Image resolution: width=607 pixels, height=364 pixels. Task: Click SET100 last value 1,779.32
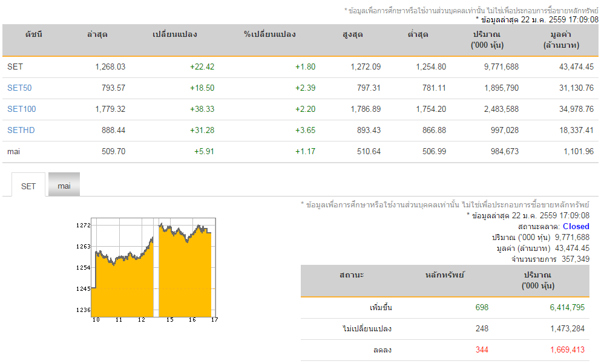pyautogui.click(x=110, y=109)
